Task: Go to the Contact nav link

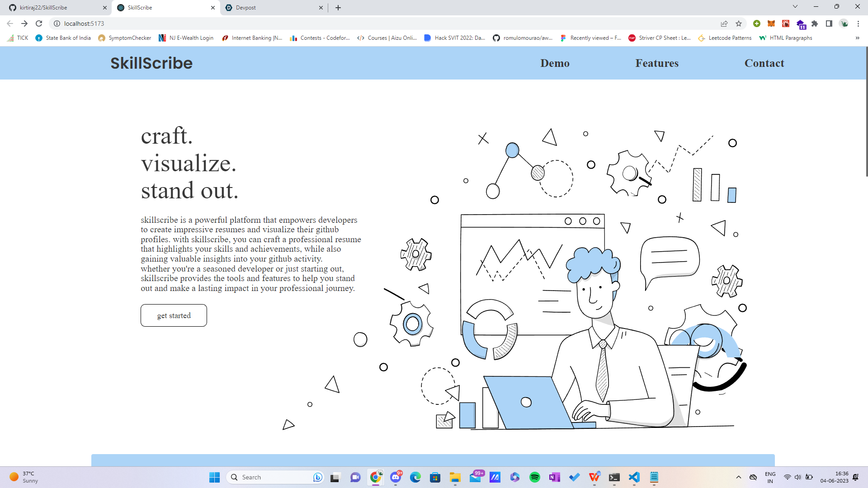Action: tap(764, 63)
